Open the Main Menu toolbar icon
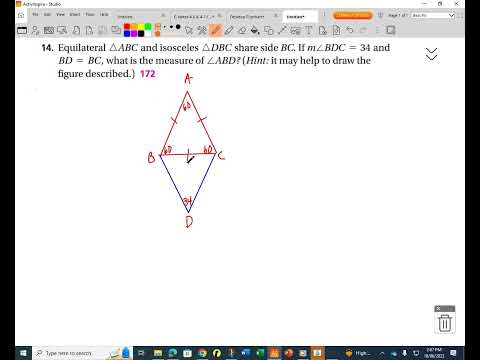Screen dimensions: 480x360 22,31
